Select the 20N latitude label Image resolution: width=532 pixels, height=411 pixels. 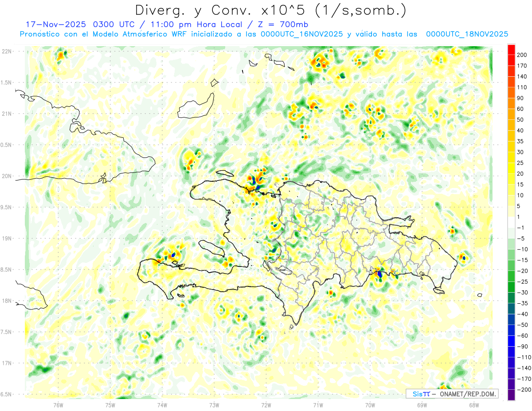point(7,176)
